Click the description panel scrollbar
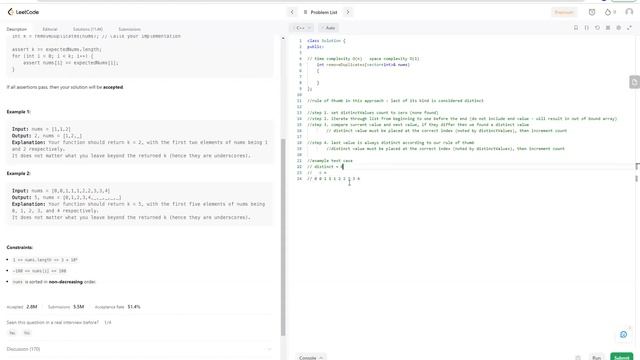 click(x=283, y=237)
